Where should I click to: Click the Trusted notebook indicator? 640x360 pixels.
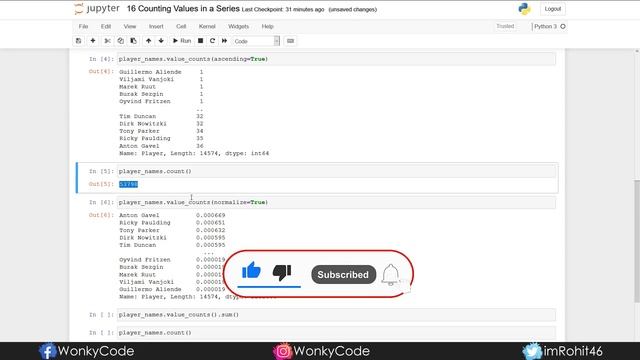(x=505, y=26)
